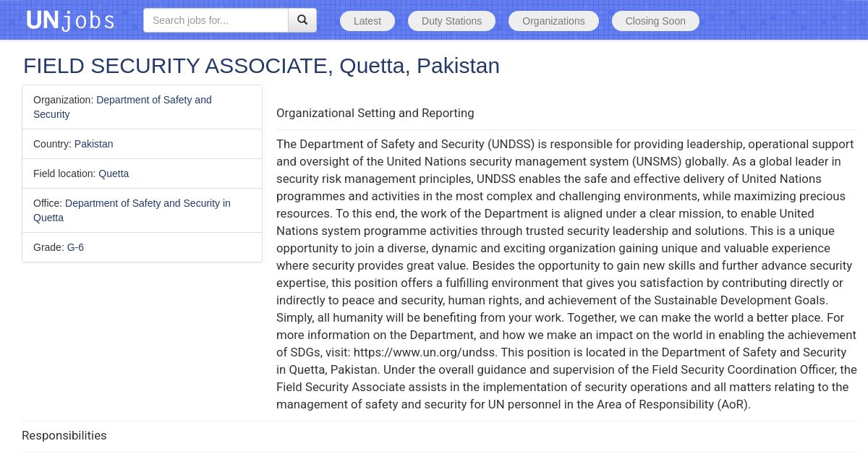Follow the Pakistan country link
This screenshot has width=868, height=454.
click(x=93, y=144)
